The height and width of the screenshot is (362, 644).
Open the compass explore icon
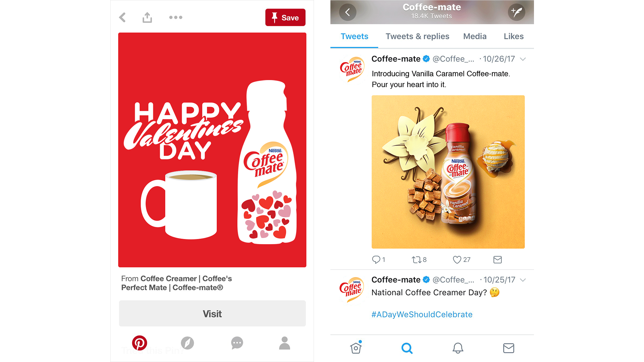click(x=187, y=343)
